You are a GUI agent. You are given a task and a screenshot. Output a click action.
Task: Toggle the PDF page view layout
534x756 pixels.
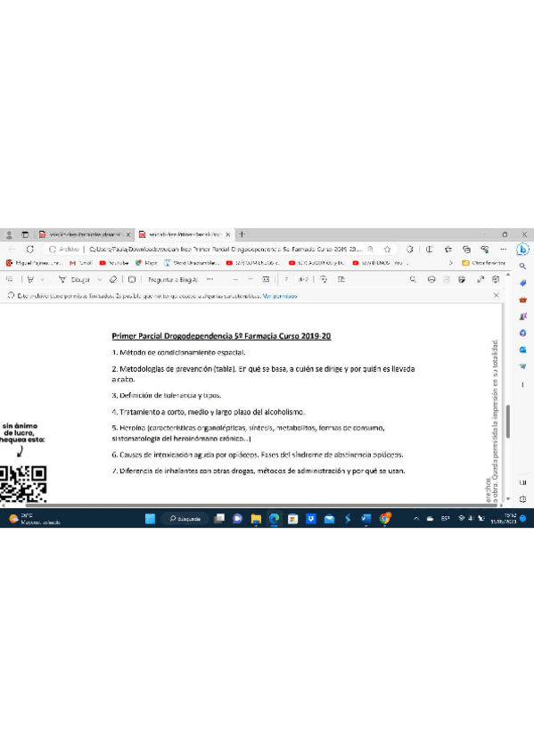[341, 279]
